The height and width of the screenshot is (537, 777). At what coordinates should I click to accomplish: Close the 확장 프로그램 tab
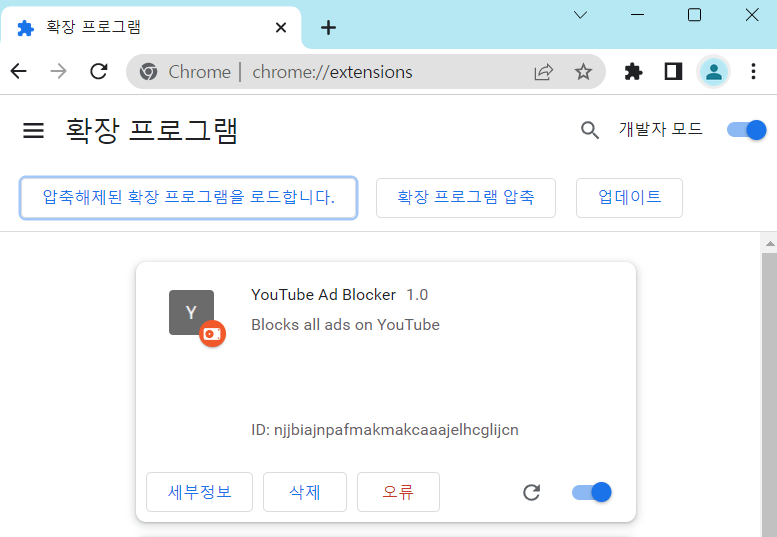[281, 28]
